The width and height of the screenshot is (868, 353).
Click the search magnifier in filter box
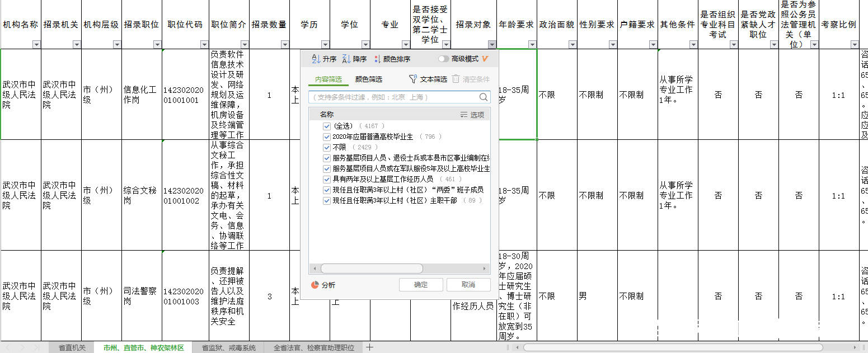pyautogui.click(x=484, y=97)
